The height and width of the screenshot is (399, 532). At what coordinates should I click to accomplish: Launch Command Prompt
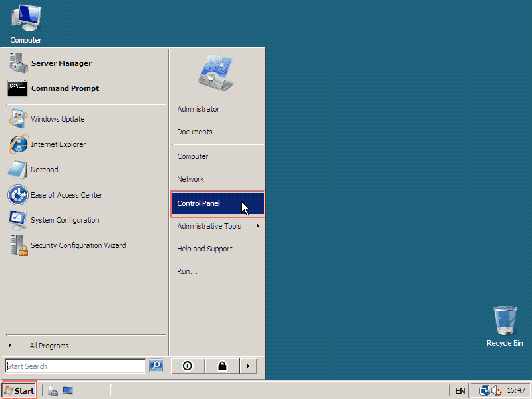tap(65, 88)
